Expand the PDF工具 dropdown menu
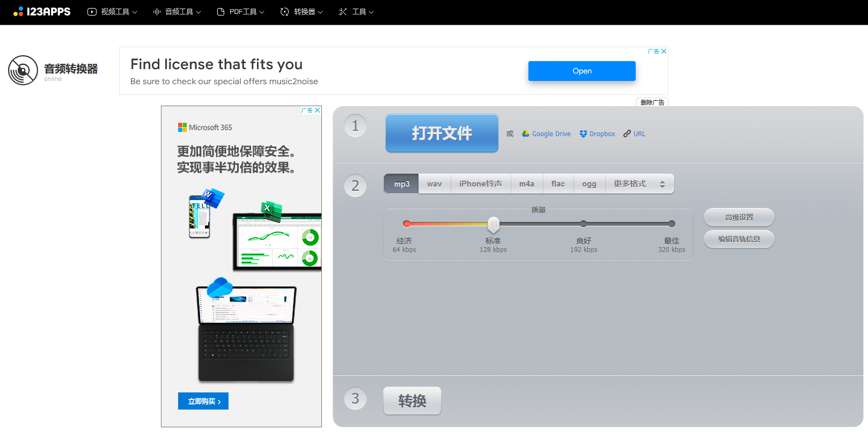Screen dimensions: 868x438 tap(241, 12)
